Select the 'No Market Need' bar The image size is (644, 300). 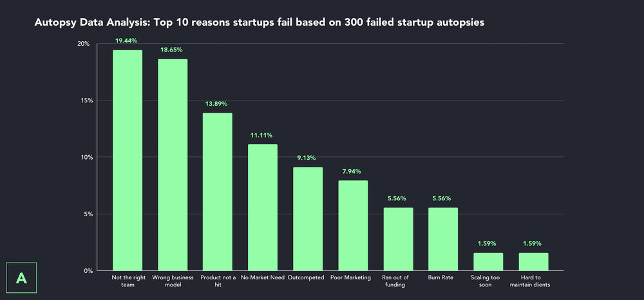point(263,208)
